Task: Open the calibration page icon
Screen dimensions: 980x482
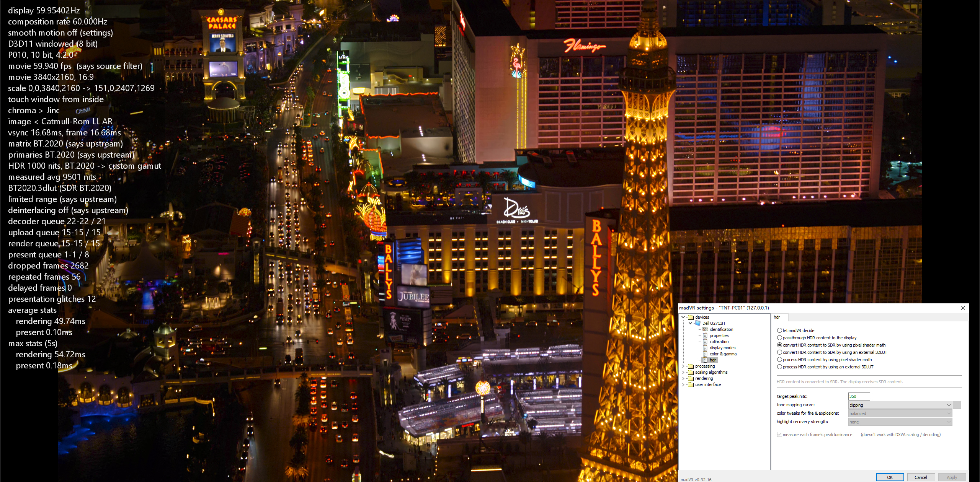Action: click(705, 342)
